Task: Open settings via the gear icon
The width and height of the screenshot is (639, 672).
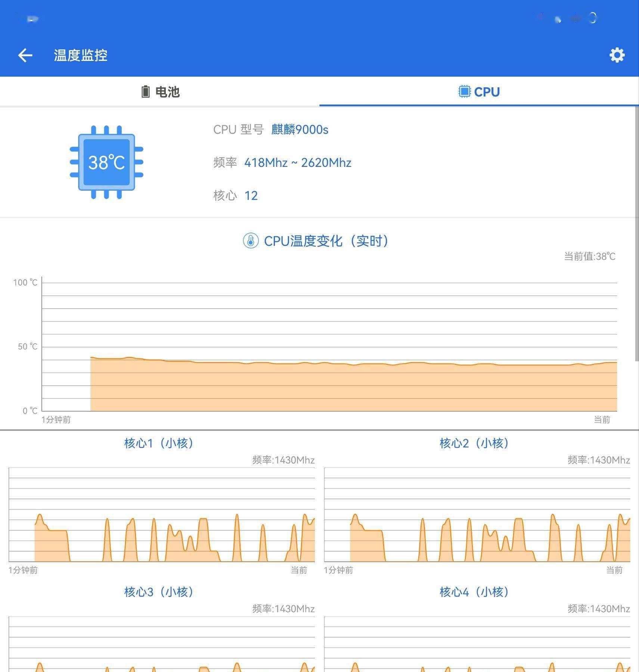Action: (x=617, y=55)
